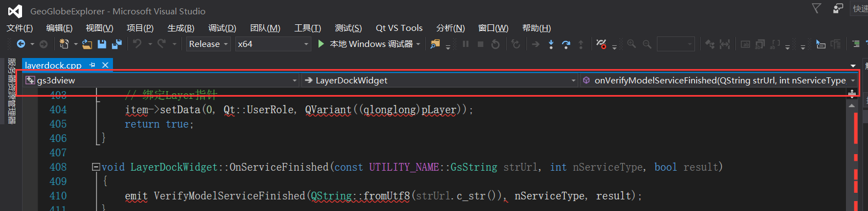Click the breakpoints toolbar icon with red dot

pos(601,44)
